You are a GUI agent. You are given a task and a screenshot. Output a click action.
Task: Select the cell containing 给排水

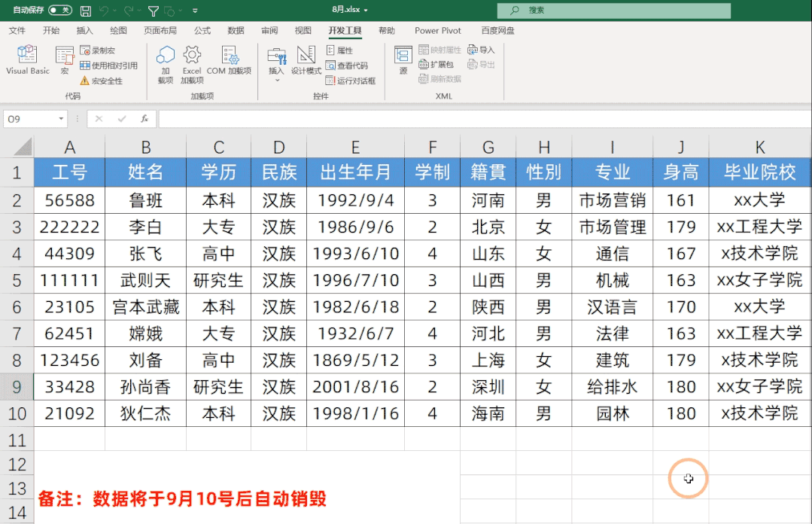pyautogui.click(x=612, y=387)
